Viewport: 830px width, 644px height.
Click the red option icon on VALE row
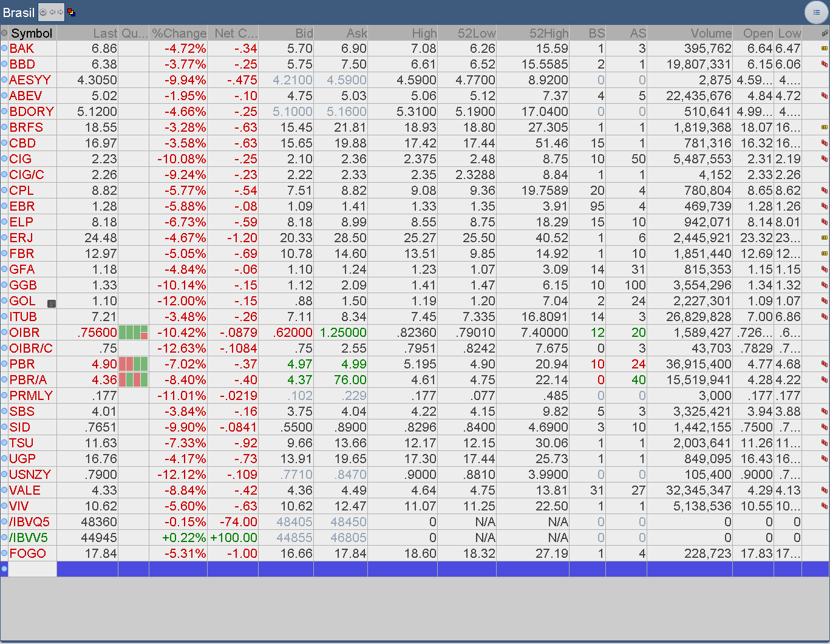(x=825, y=490)
